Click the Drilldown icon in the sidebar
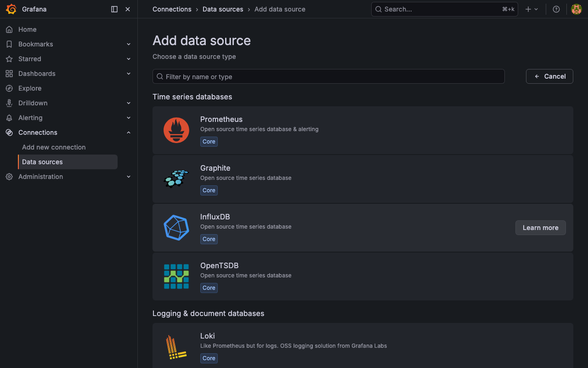 [9, 103]
